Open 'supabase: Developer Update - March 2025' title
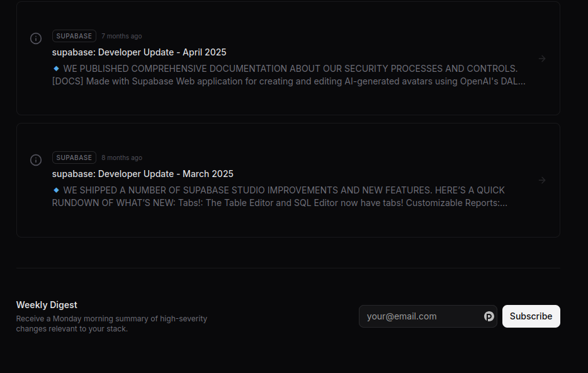Image resolution: width=588 pixels, height=373 pixels. [142, 174]
